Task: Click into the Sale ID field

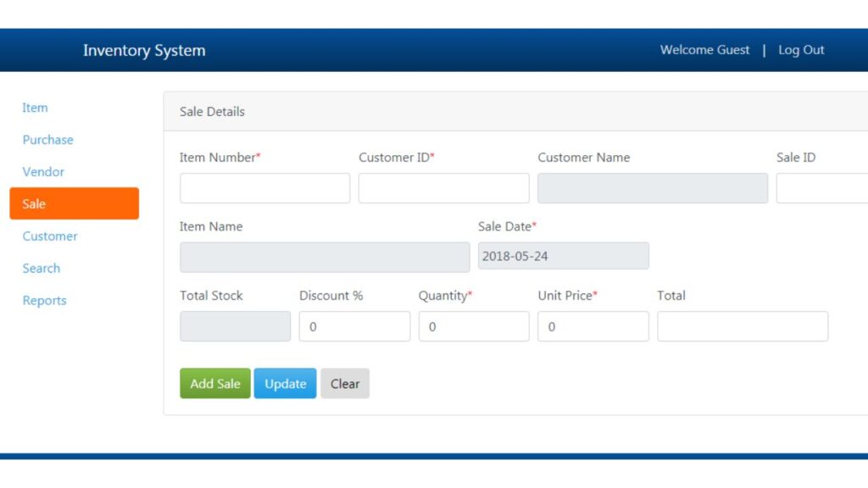Action: [x=822, y=188]
